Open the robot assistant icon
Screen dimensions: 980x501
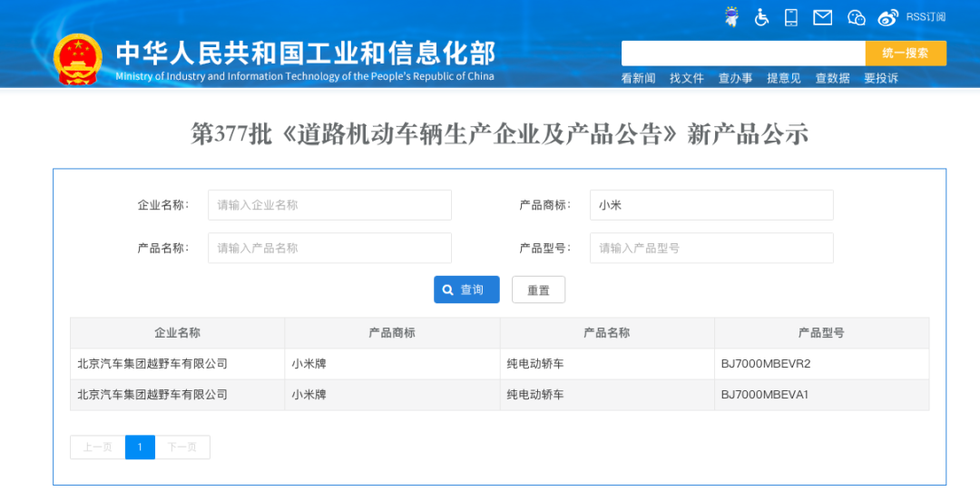click(731, 17)
